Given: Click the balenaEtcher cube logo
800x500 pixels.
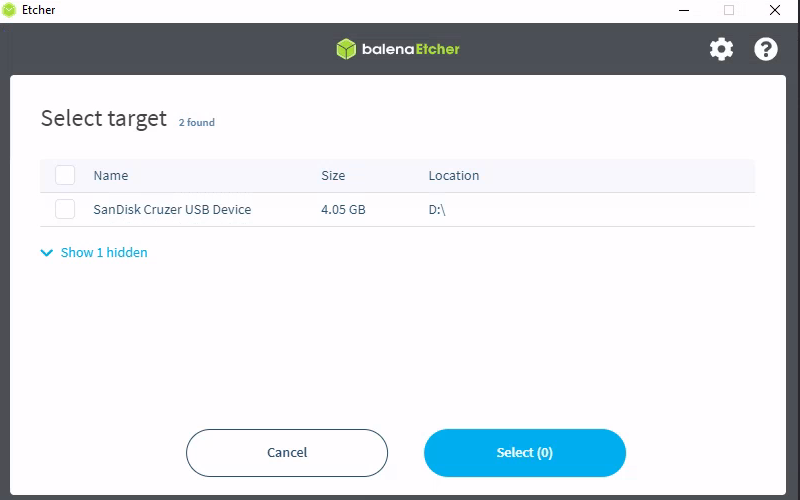Looking at the screenshot, I should click(x=346, y=49).
